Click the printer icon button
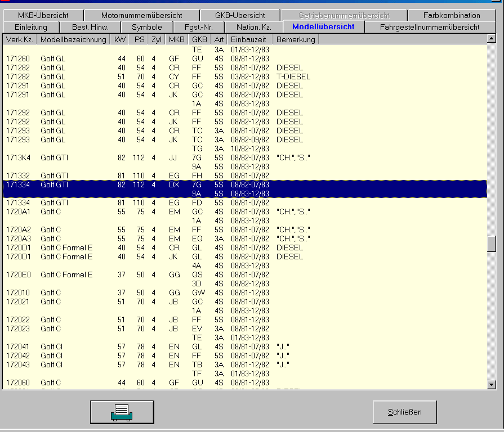Screen dimensions: 504x432 coord(122,412)
